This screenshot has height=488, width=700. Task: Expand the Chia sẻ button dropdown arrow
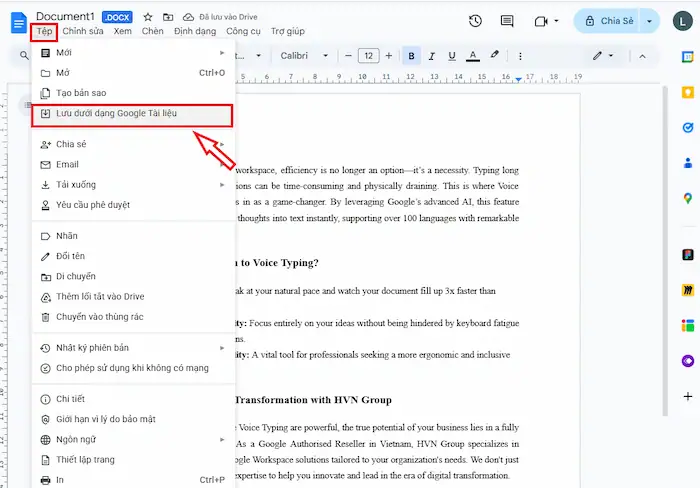(x=652, y=22)
